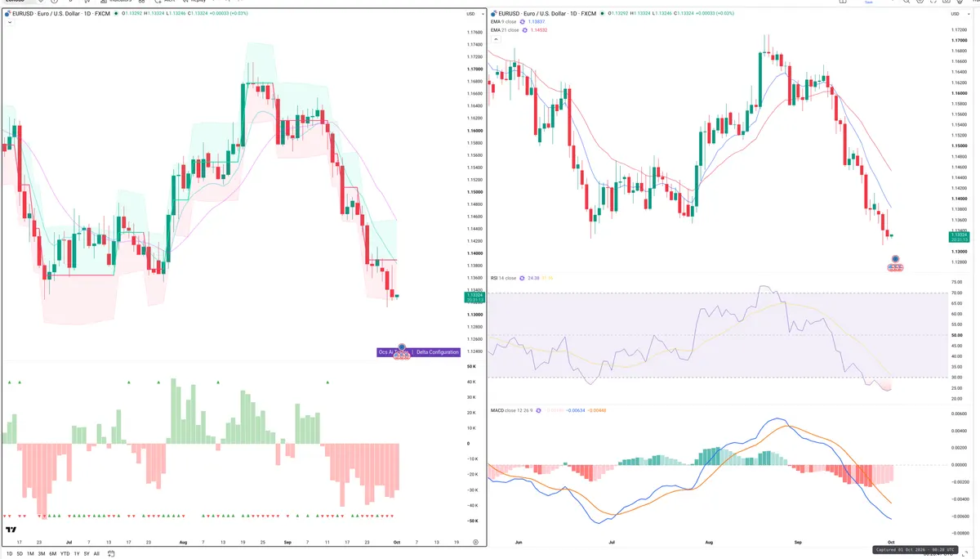Image resolution: width=980 pixels, height=559 pixels.
Task: Click the 50.00 level on the RSI axis
Action: (955, 335)
